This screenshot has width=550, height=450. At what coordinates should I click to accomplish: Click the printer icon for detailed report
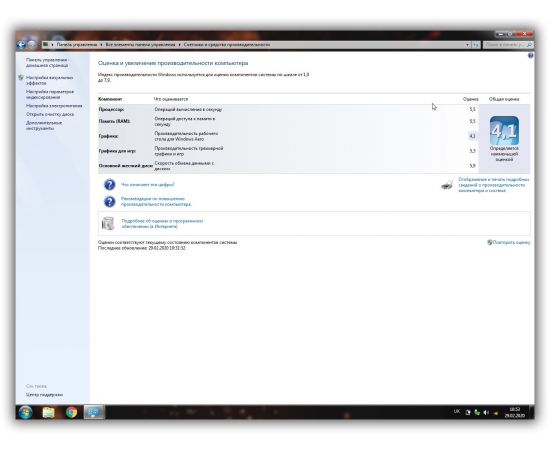447,185
